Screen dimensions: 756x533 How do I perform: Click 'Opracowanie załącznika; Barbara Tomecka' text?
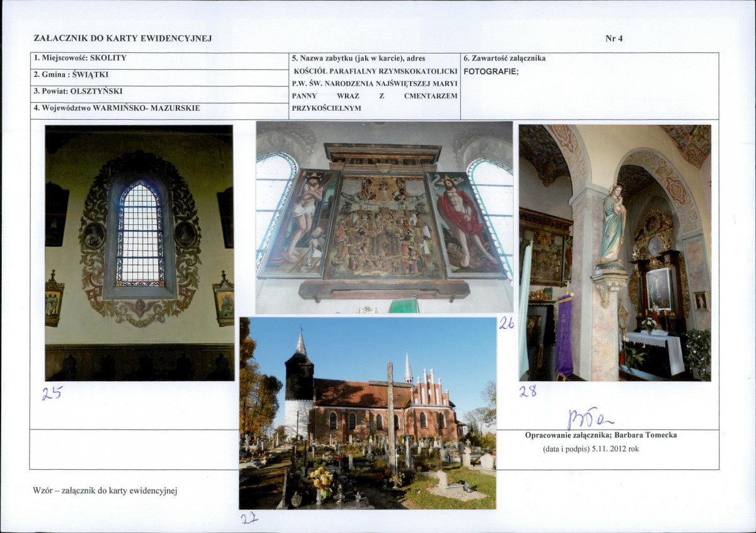point(601,435)
